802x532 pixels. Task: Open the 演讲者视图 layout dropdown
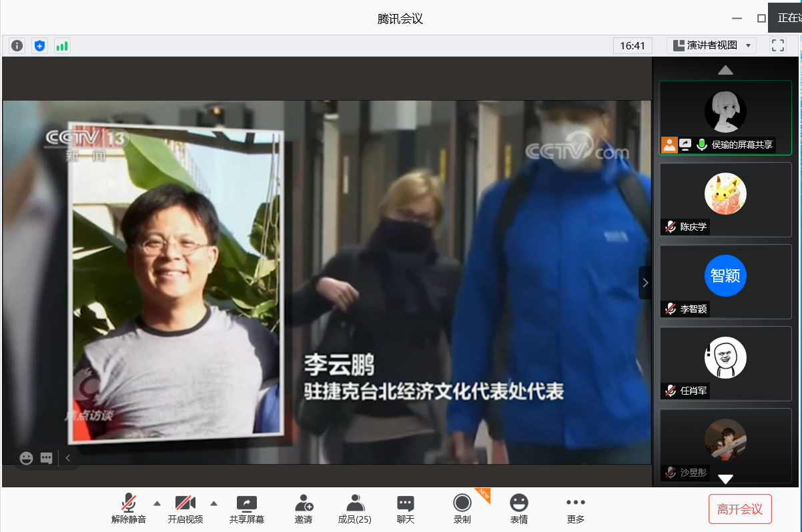click(x=711, y=45)
